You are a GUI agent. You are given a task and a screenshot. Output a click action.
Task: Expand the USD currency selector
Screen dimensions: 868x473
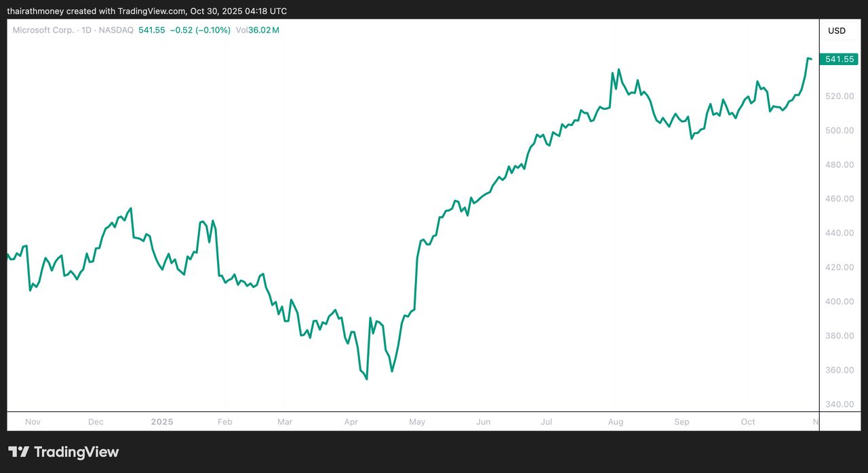(836, 30)
